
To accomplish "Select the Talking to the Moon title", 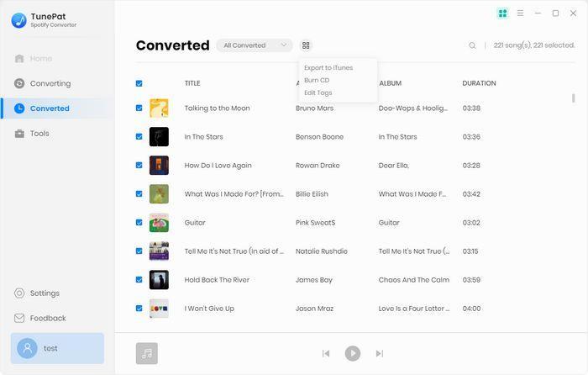I will [x=217, y=108].
